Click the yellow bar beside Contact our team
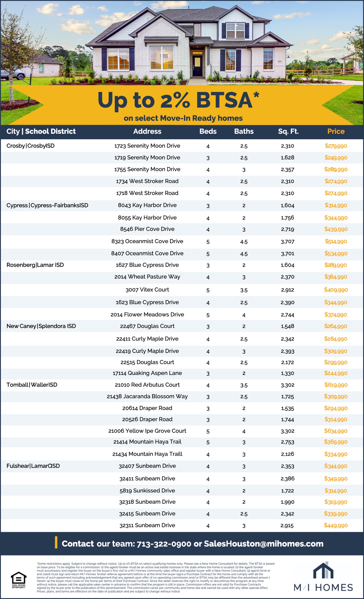The height and width of the screenshot is (599, 364). pos(56,542)
